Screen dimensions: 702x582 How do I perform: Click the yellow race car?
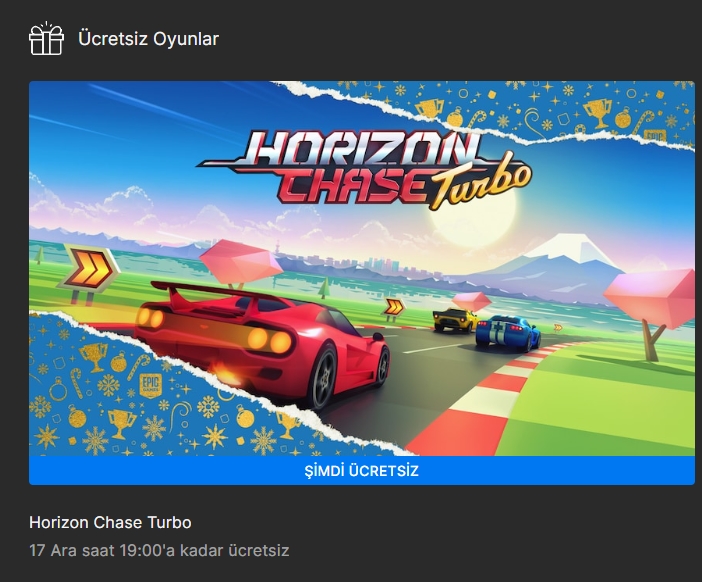454,320
